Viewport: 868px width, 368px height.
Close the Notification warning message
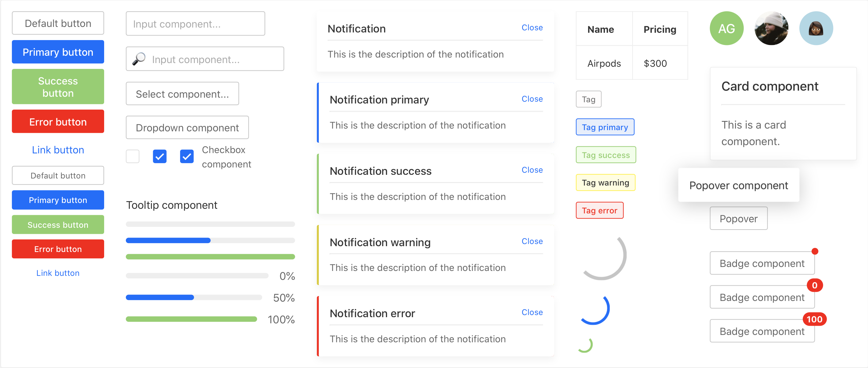[x=532, y=241]
